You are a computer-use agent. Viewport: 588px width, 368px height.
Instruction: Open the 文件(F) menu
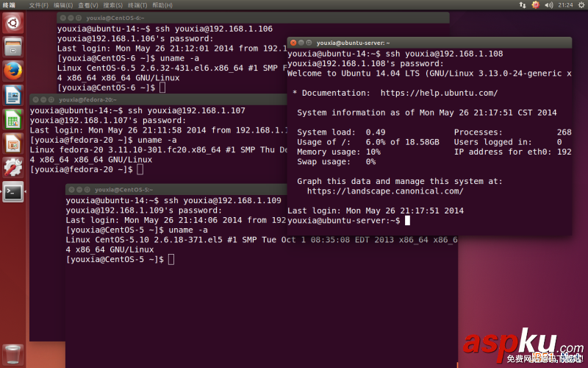pyautogui.click(x=39, y=5)
